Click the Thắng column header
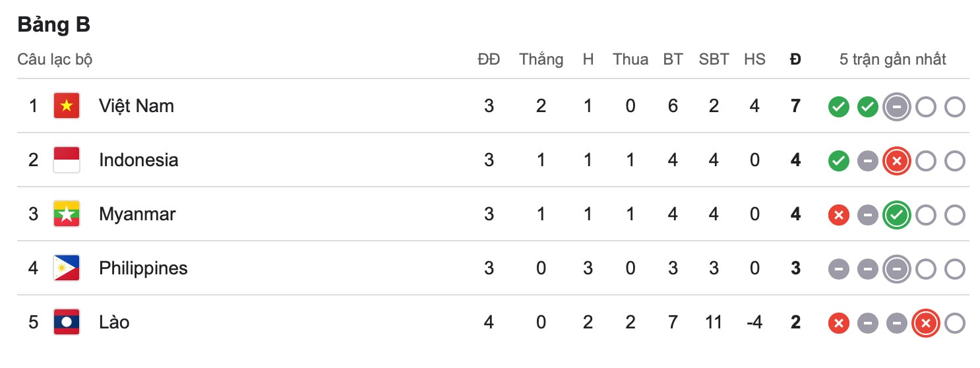The height and width of the screenshot is (368, 980). [541, 59]
